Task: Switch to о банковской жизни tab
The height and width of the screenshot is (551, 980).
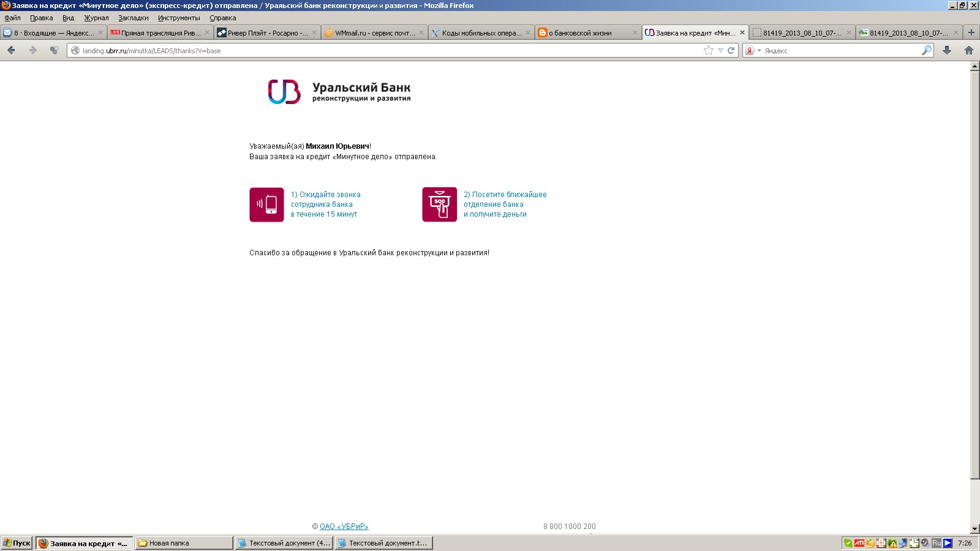Action: click(x=587, y=32)
